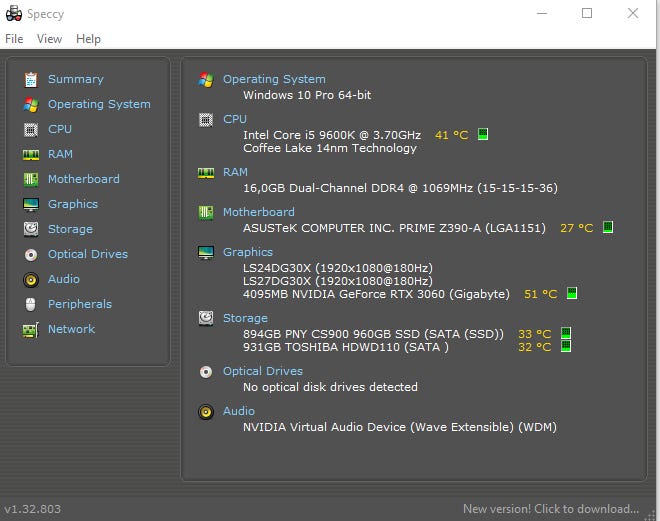Viewport: 660px width, 521px height.
Task: Open the Motherboard heading link in summary
Action: point(259,212)
